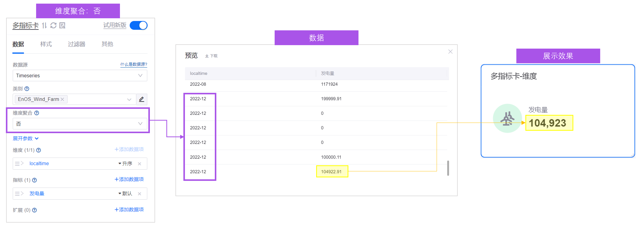Click the wind turbine icon in card
Viewport: 644px width, 229px height.
[x=507, y=119]
